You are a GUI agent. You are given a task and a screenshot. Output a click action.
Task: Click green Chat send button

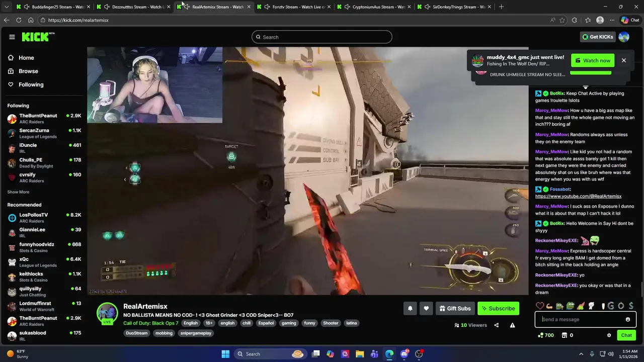coord(626,335)
